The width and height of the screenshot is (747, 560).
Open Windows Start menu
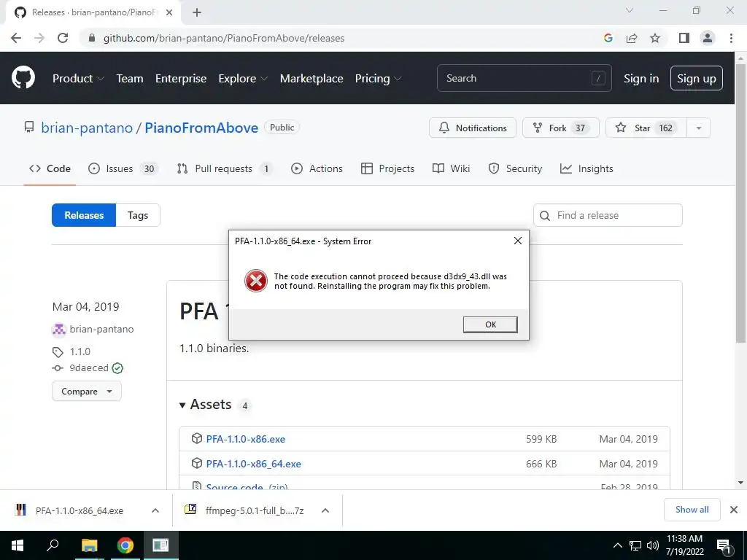[18, 545]
